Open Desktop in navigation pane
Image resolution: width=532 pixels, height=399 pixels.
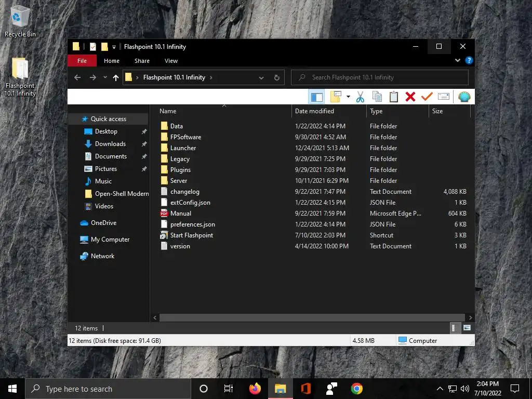106,131
